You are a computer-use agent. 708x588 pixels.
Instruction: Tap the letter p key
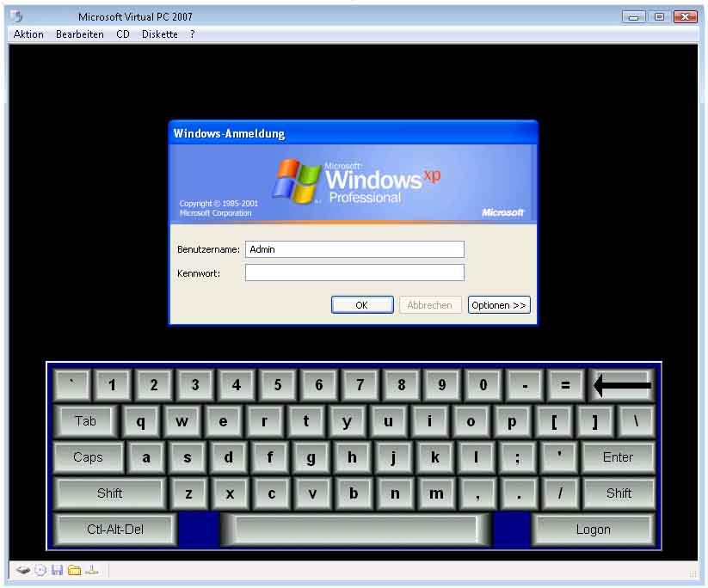point(512,421)
